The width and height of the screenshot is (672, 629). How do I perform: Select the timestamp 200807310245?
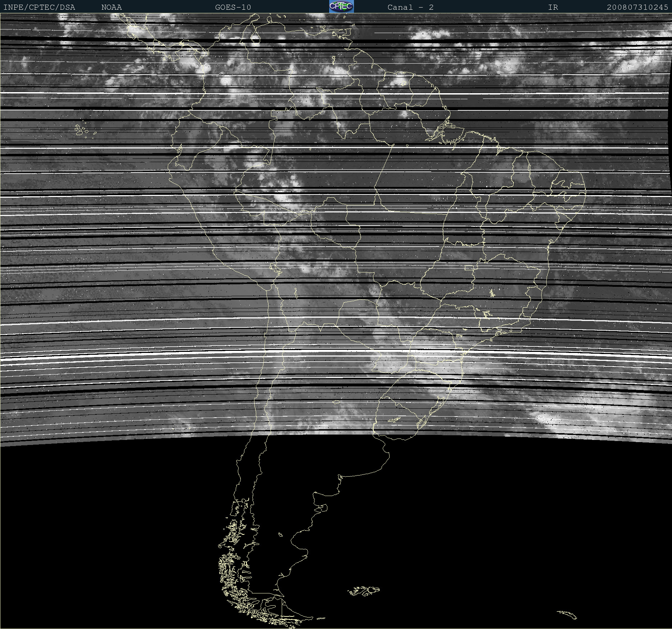[x=638, y=7]
